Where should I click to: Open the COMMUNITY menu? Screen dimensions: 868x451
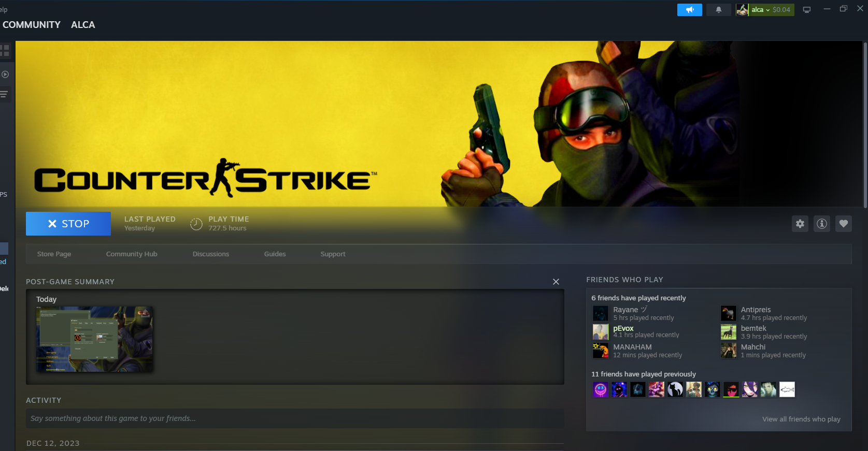coord(32,25)
